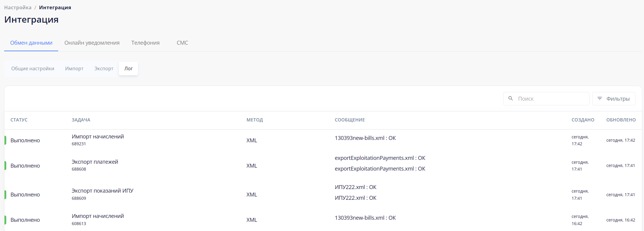This screenshot has height=231, width=644.
Task: Click second exportExploitationPayments.xml : OK message
Action: (380, 169)
